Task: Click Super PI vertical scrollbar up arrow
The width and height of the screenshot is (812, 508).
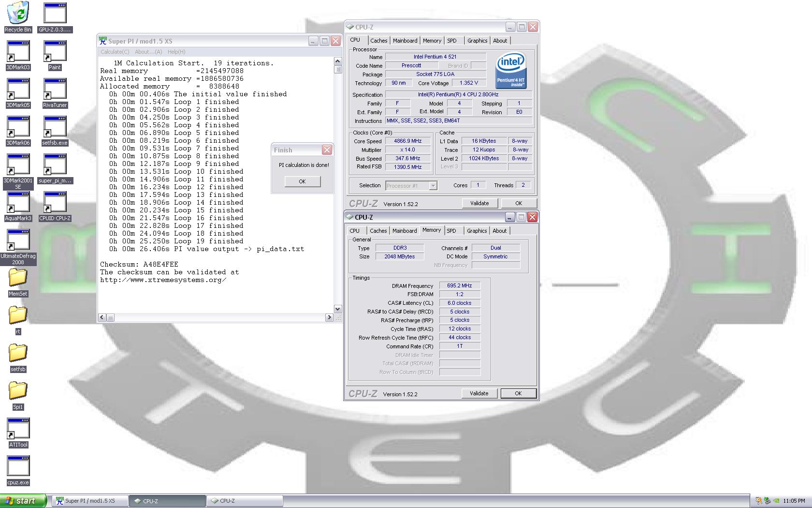Action: point(338,61)
